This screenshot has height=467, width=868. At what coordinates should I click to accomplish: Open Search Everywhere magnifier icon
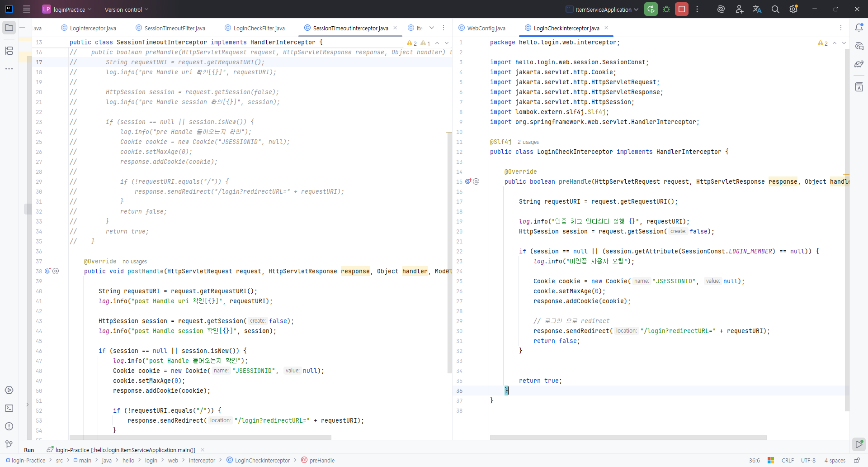point(775,9)
